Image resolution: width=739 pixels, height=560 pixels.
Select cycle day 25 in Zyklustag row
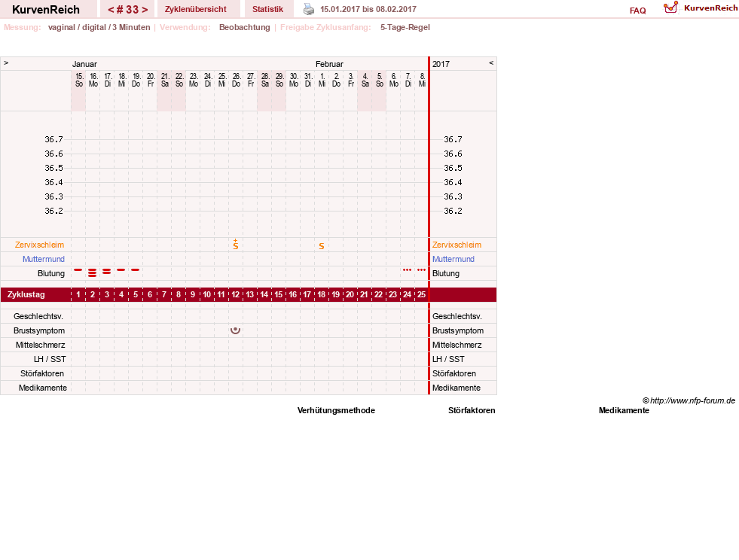[x=421, y=295]
